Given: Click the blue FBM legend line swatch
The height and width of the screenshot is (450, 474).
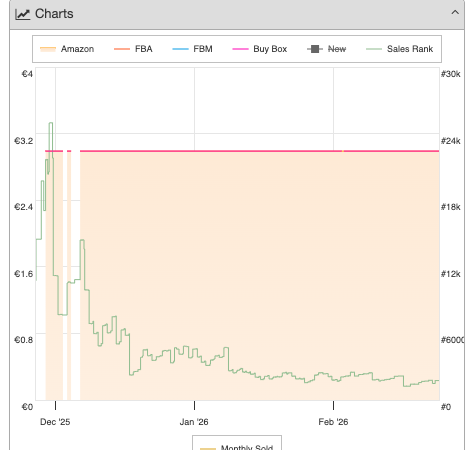Looking at the screenshot, I should [180, 49].
